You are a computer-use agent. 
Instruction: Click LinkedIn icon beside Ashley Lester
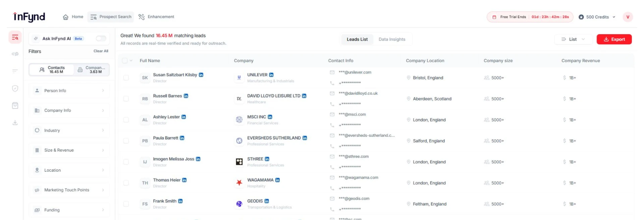pos(184,117)
